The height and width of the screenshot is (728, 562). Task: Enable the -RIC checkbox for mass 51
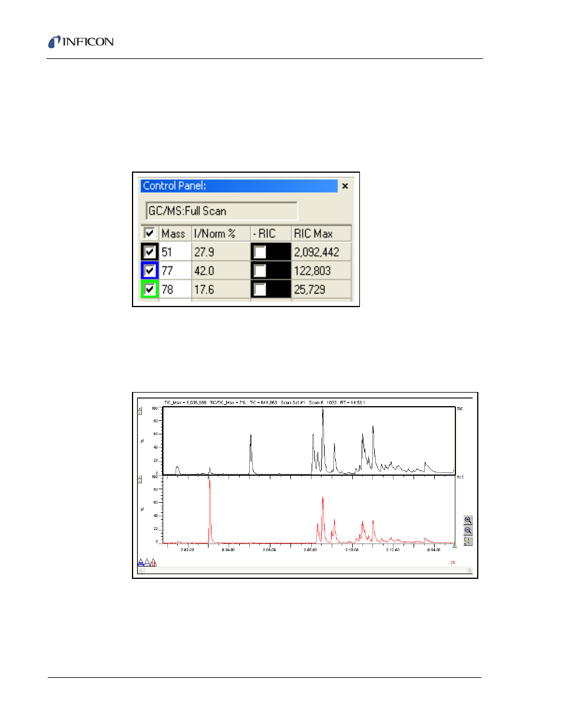coord(260,252)
